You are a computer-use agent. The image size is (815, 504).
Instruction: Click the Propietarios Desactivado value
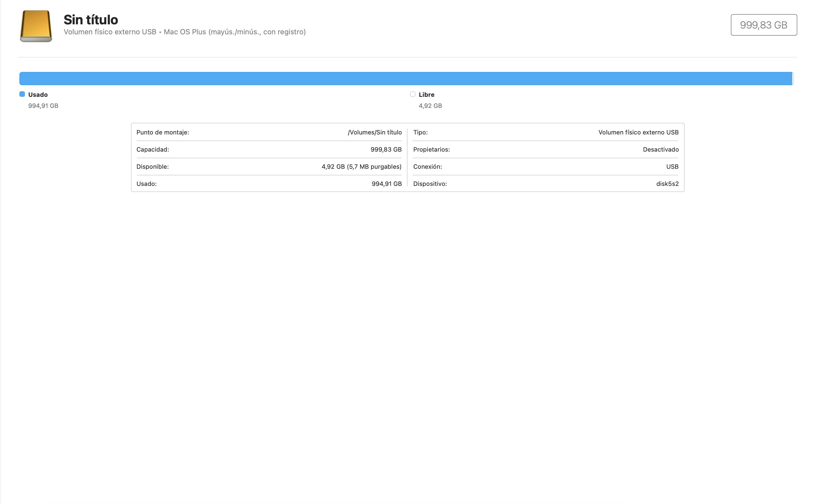(x=660, y=149)
